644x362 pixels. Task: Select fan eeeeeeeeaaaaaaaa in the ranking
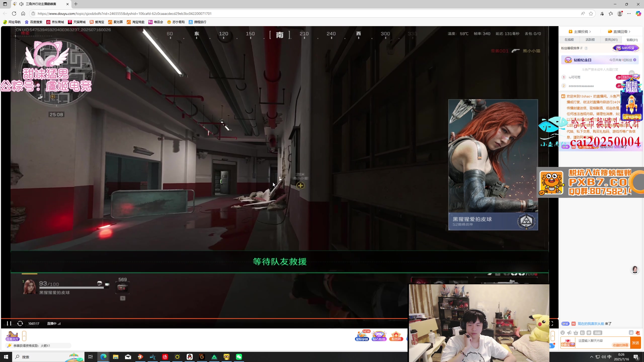(x=581, y=86)
